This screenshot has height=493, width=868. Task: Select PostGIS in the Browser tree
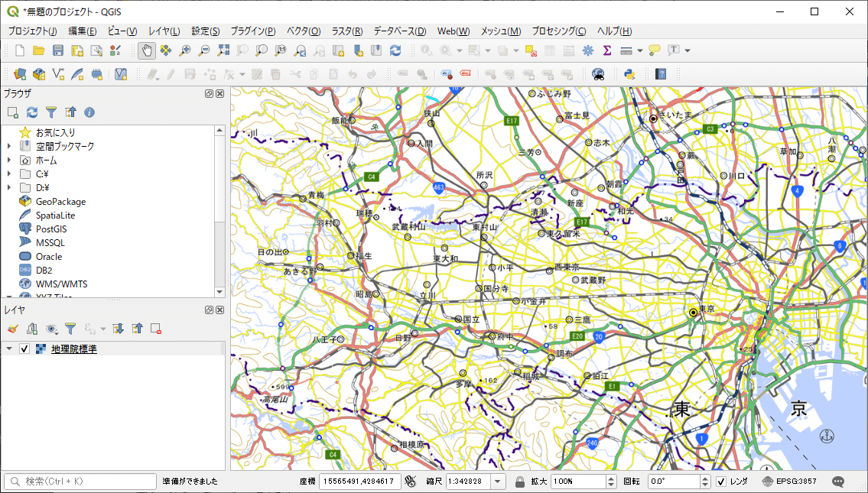point(51,229)
